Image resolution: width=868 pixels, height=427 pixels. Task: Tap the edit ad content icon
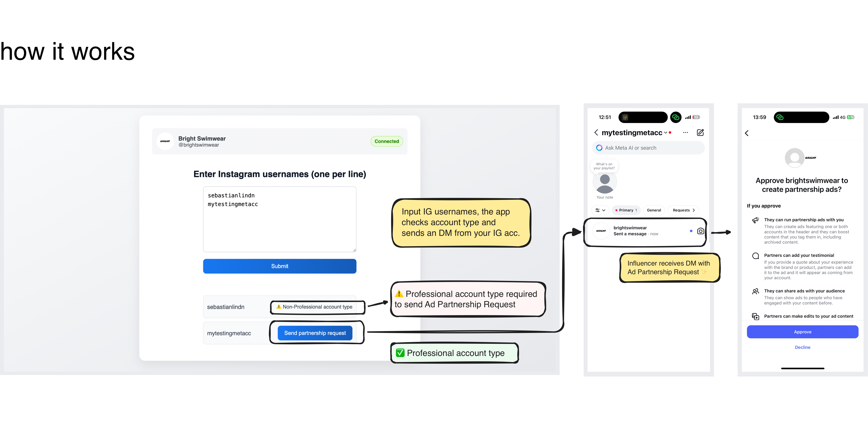coord(755,316)
